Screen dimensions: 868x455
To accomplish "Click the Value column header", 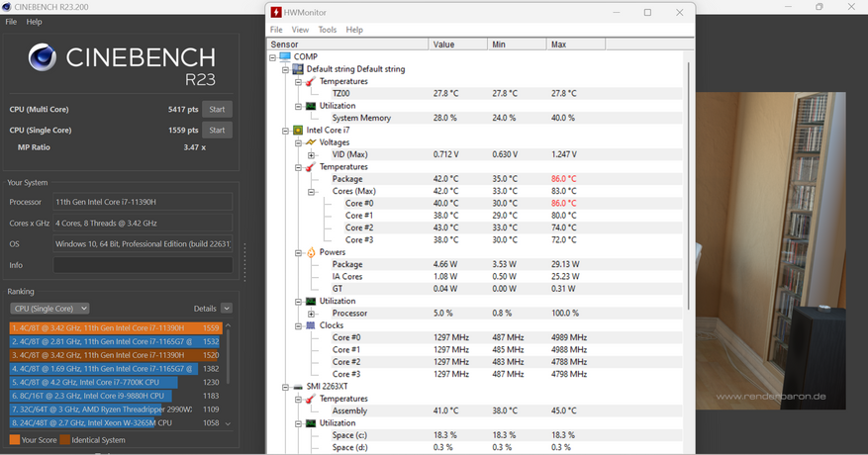I will point(458,45).
